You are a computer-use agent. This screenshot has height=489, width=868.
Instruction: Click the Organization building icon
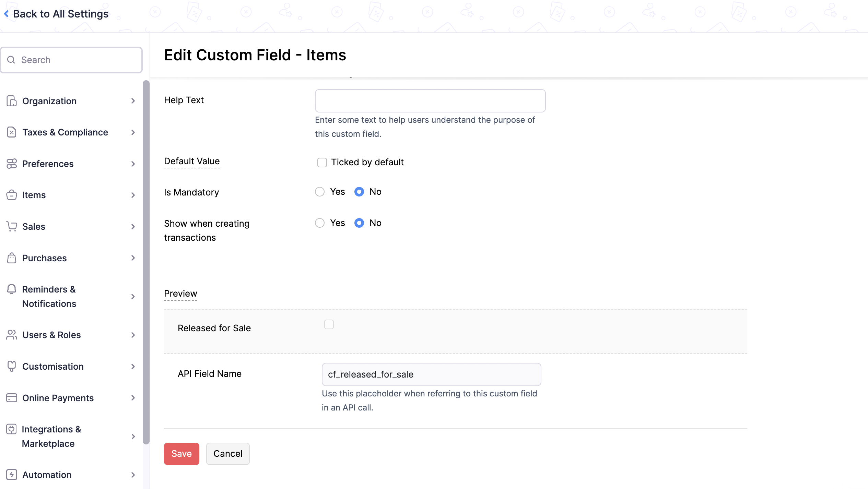[12, 101]
